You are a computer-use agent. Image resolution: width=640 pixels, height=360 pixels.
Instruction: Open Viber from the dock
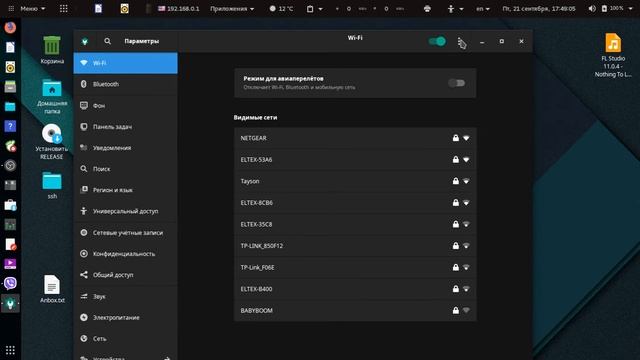pos(10,283)
